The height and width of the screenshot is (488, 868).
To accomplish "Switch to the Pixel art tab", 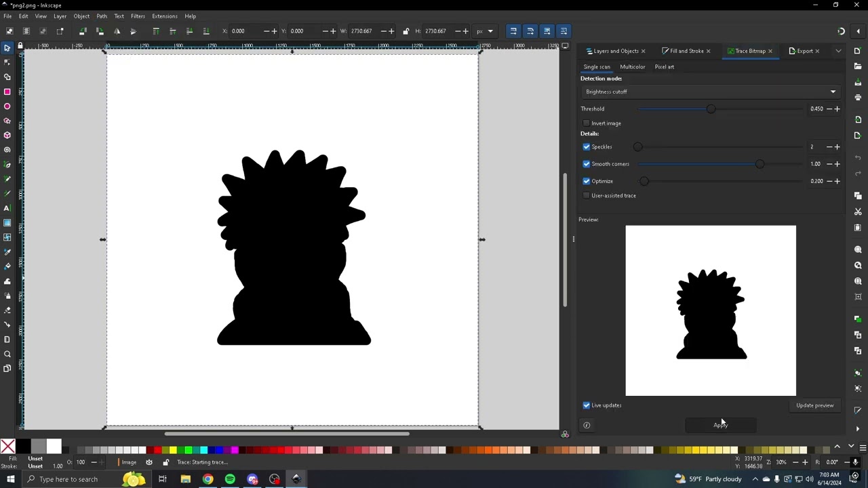I will pos(665,66).
